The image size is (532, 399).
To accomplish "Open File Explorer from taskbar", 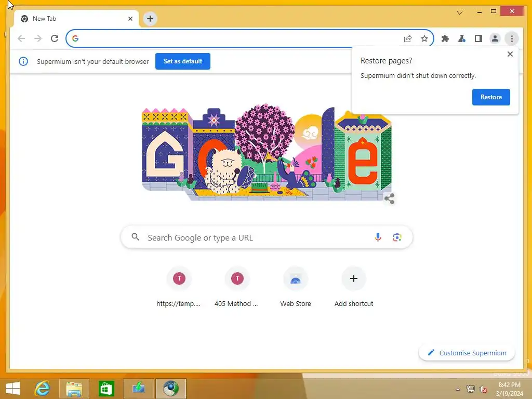I will 74,389.
